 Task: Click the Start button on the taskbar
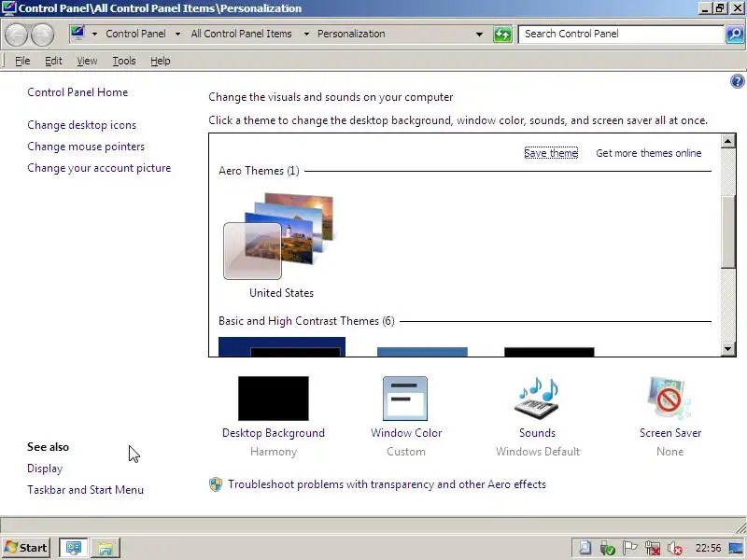(27, 548)
